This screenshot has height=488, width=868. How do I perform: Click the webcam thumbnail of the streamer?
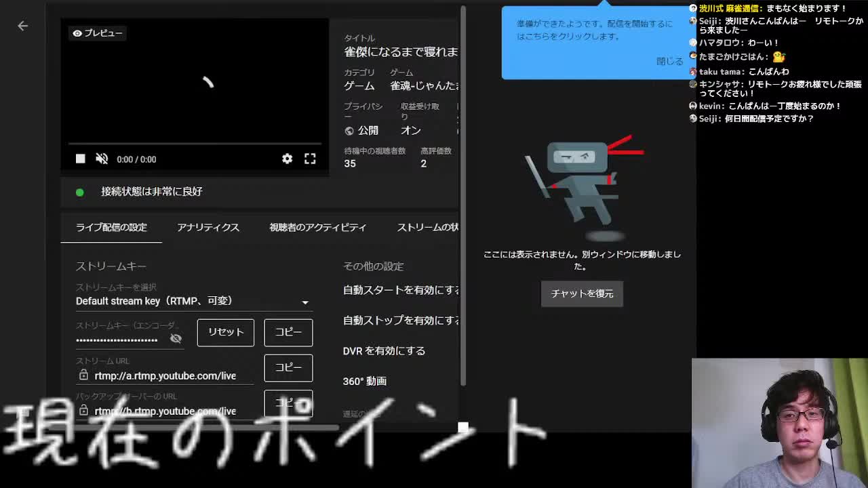coord(779,423)
